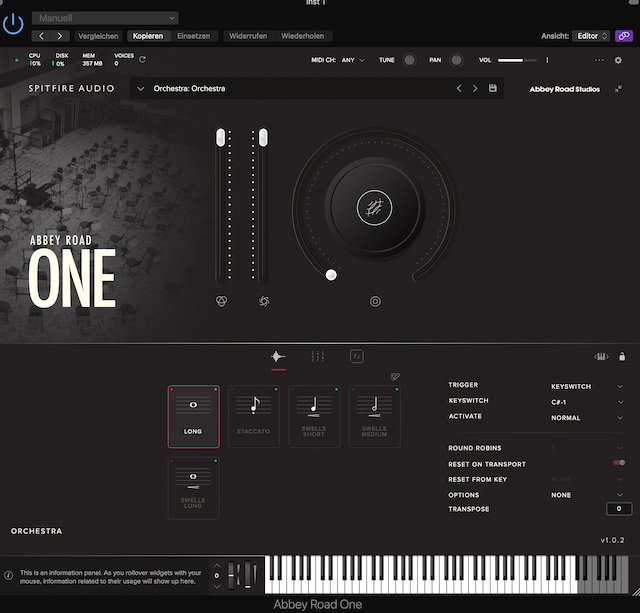Select the SWELLS LONG articulation
640x613 pixels.
pyautogui.click(x=193, y=488)
